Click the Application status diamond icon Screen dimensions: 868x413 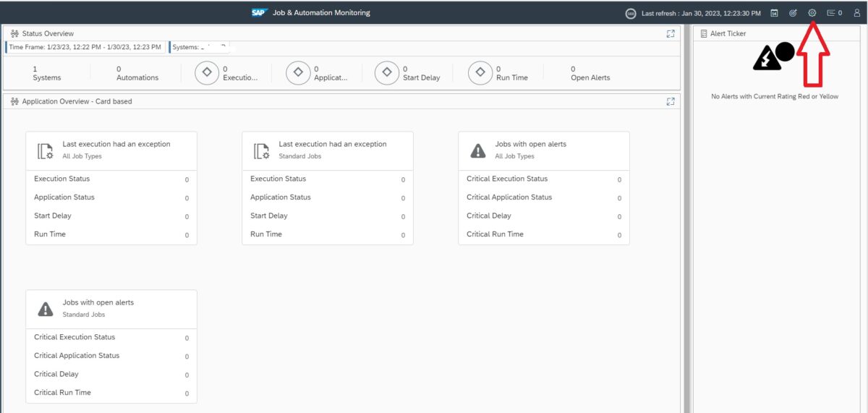(x=298, y=72)
